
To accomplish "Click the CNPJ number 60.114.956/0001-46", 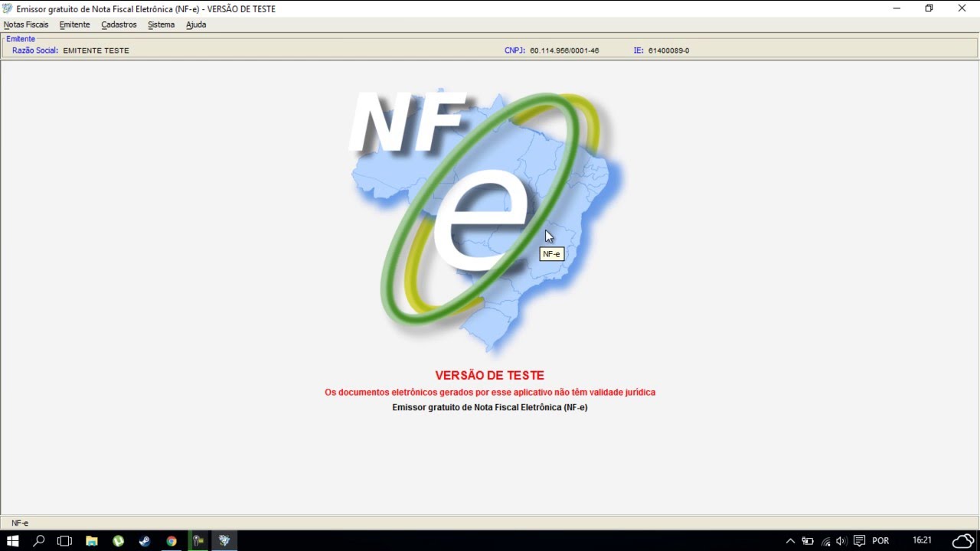I will pyautogui.click(x=564, y=51).
